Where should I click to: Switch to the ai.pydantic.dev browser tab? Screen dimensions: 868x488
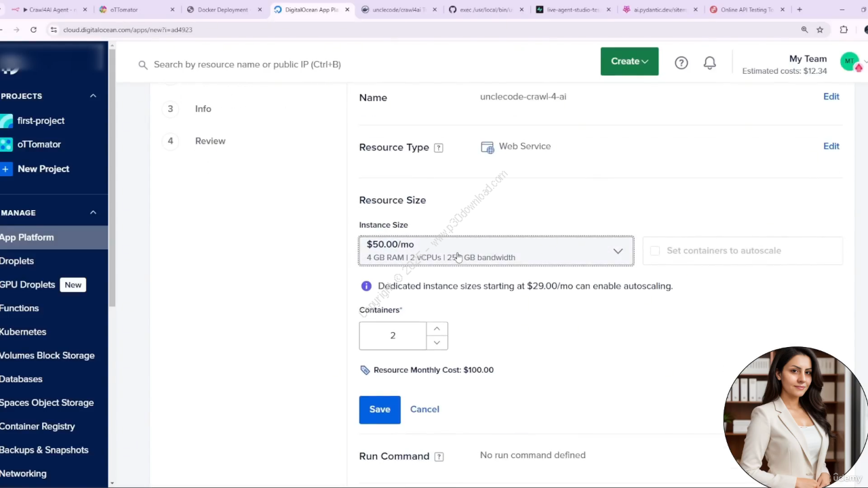pos(661,9)
